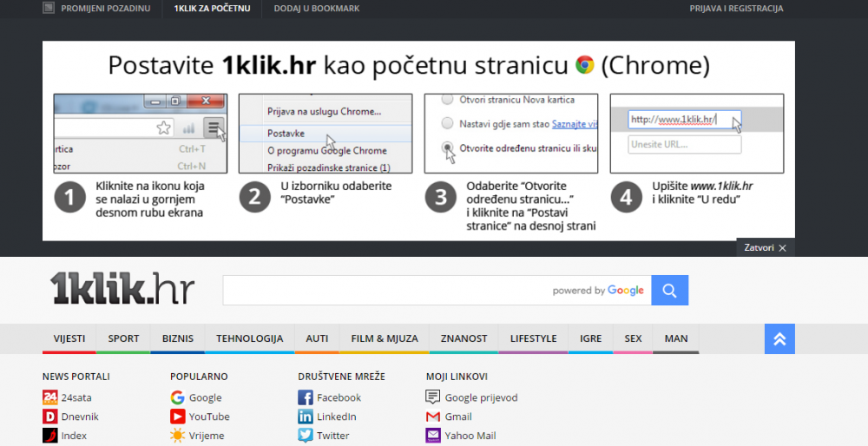
Task: Click the 1klik.hr logo
Action: point(122,288)
